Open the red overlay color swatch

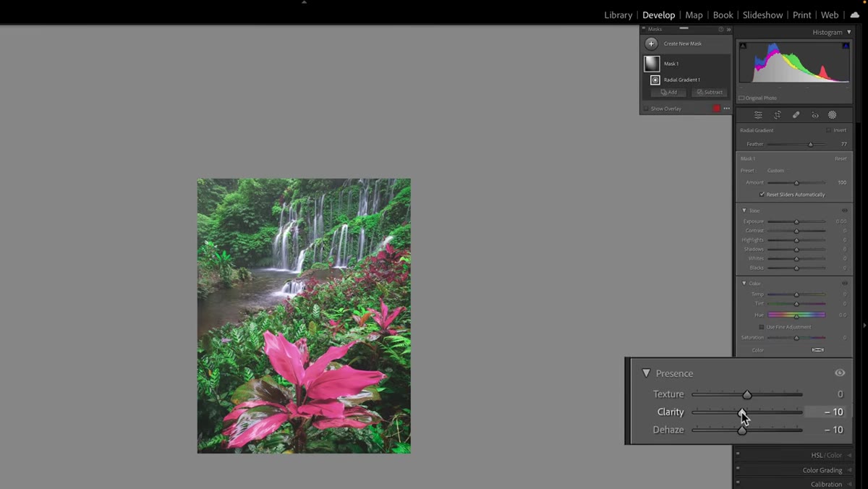tap(716, 109)
